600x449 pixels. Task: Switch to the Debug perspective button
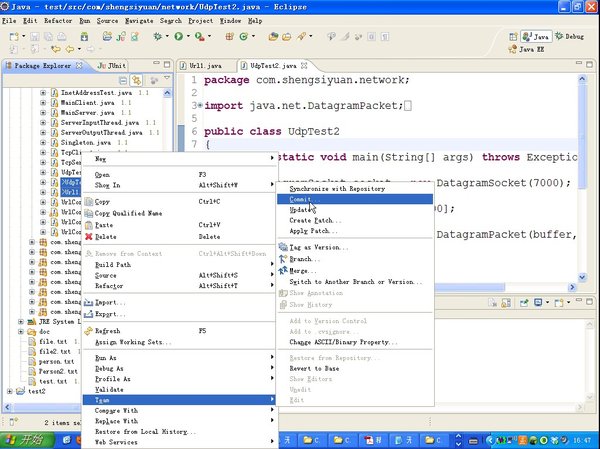tap(569, 35)
